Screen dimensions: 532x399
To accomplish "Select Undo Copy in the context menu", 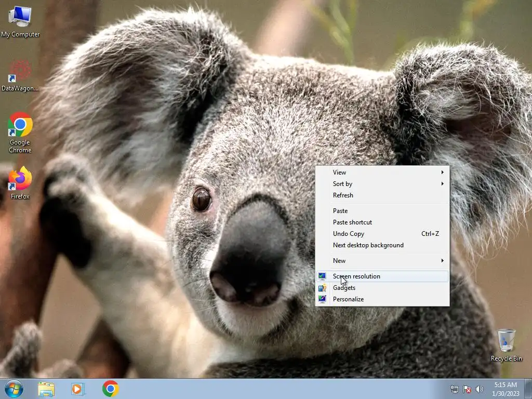I will [382, 234].
